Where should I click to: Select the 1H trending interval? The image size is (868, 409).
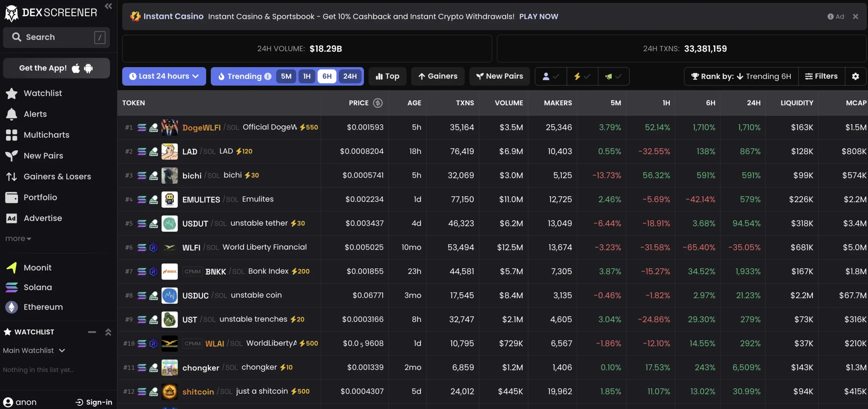click(307, 76)
